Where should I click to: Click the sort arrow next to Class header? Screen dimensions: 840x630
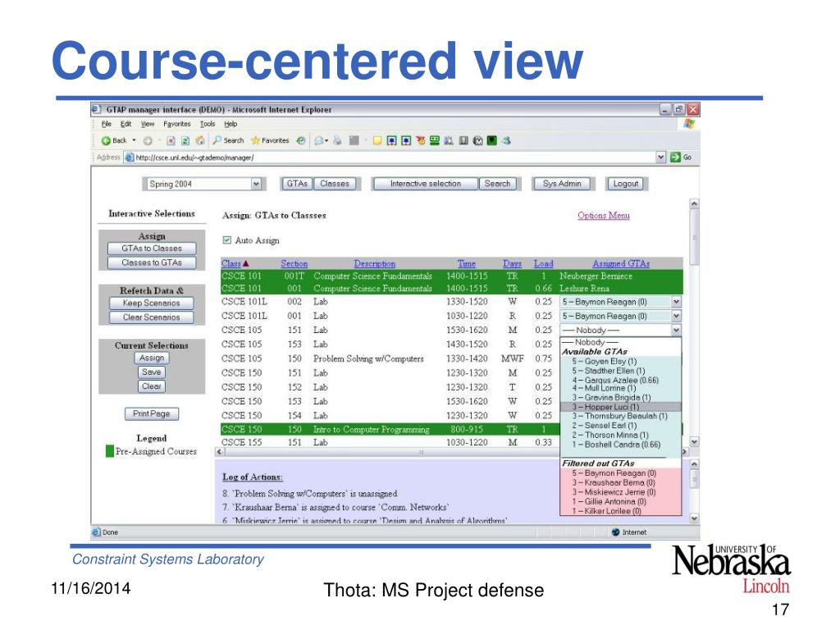point(246,263)
